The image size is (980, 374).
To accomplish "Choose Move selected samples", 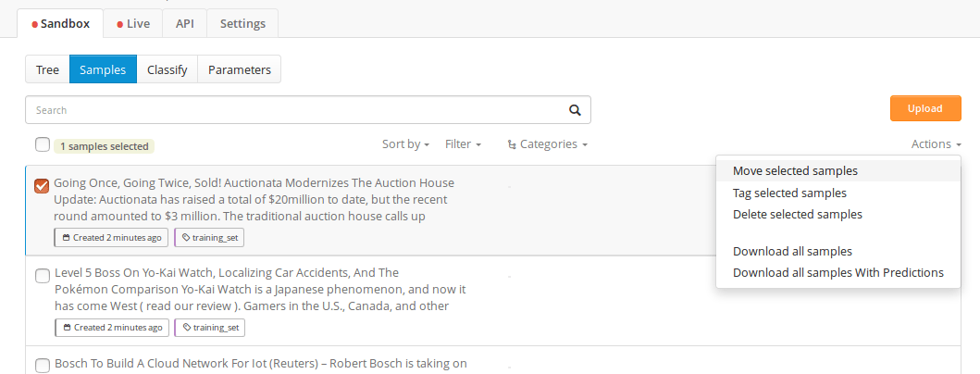I will tap(795, 171).
